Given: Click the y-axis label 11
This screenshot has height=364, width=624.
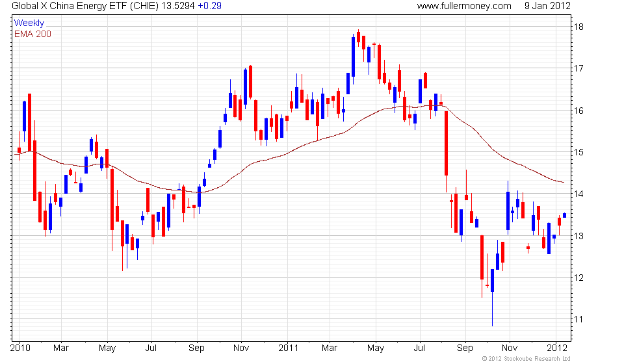Looking at the screenshot, I should [578, 319].
